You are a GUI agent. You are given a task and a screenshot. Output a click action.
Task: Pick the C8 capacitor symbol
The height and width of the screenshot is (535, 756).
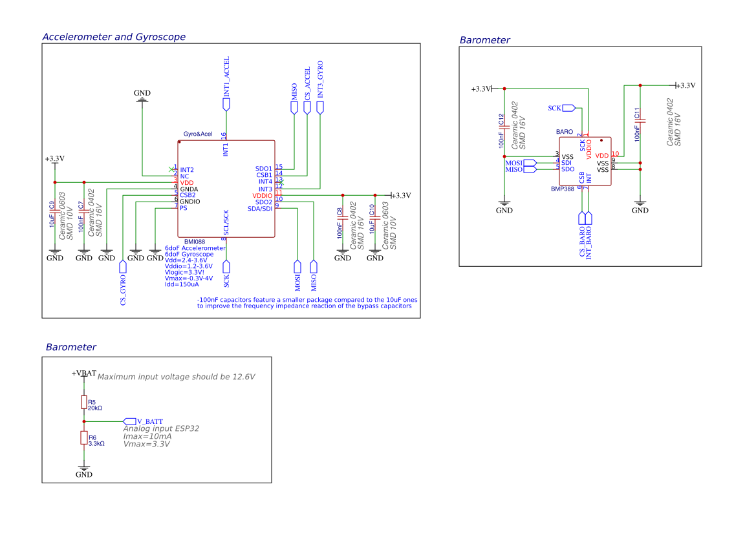coord(343,218)
